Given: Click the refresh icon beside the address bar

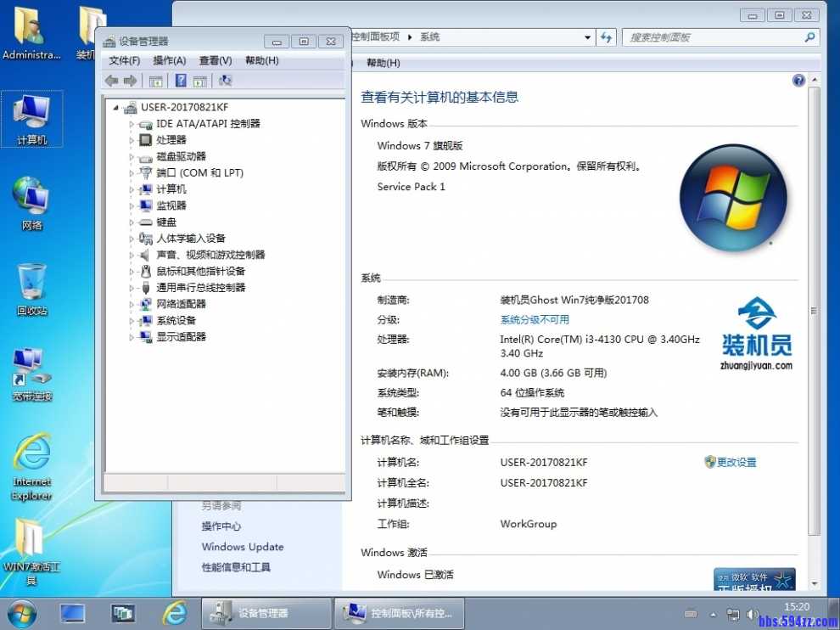Looking at the screenshot, I should point(604,37).
